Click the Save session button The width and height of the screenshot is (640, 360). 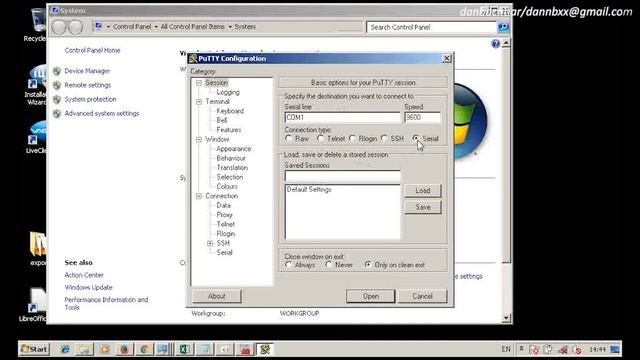423,207
